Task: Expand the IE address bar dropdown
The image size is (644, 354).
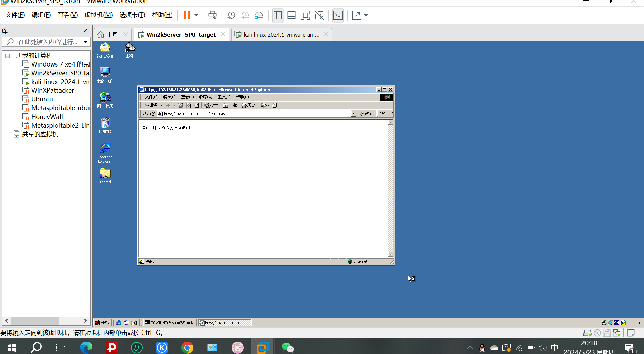Action: [354, 114]
